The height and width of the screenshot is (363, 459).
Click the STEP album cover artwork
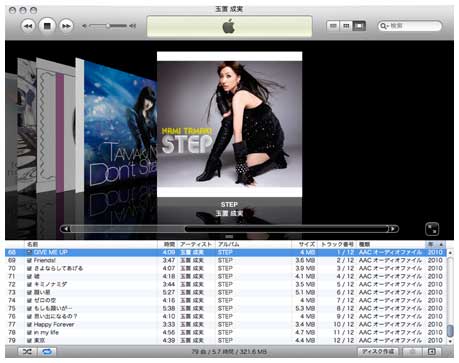(230, 124)
